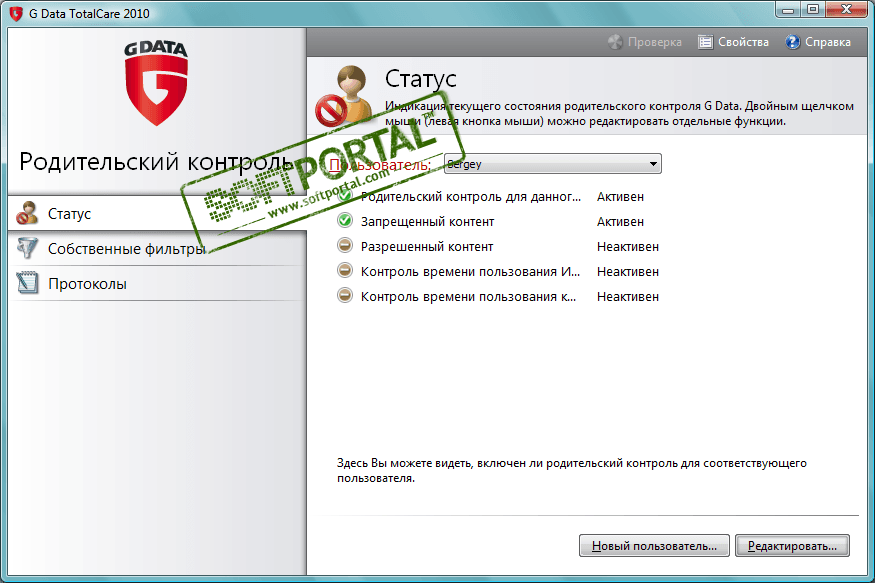Click the Редактировать... button
The image size is (875, 583).
(792, 546)
